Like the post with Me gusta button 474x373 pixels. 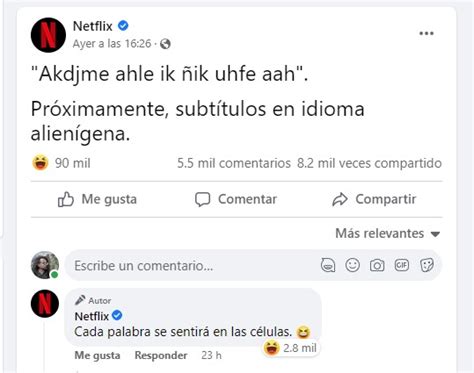click(x=97, y=199)
